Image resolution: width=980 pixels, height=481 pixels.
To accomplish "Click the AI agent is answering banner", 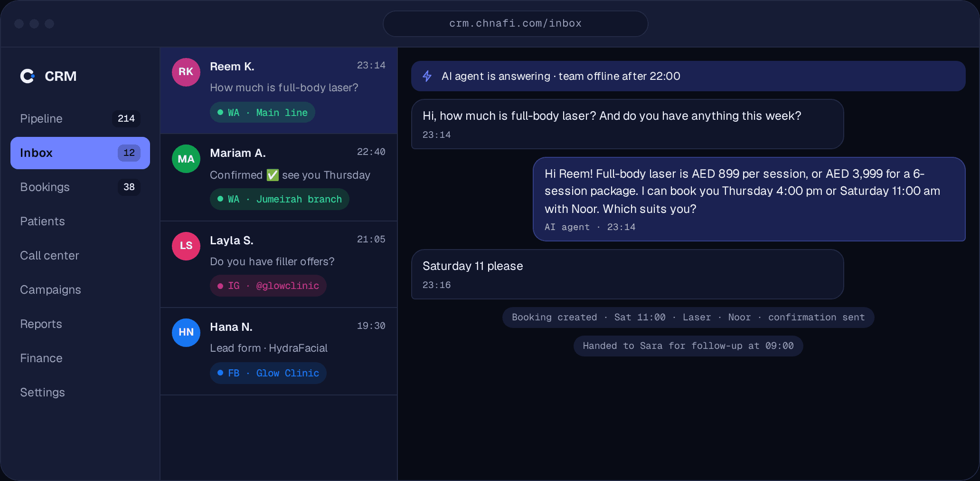I will pyautogui.click(x=688, y=76).
